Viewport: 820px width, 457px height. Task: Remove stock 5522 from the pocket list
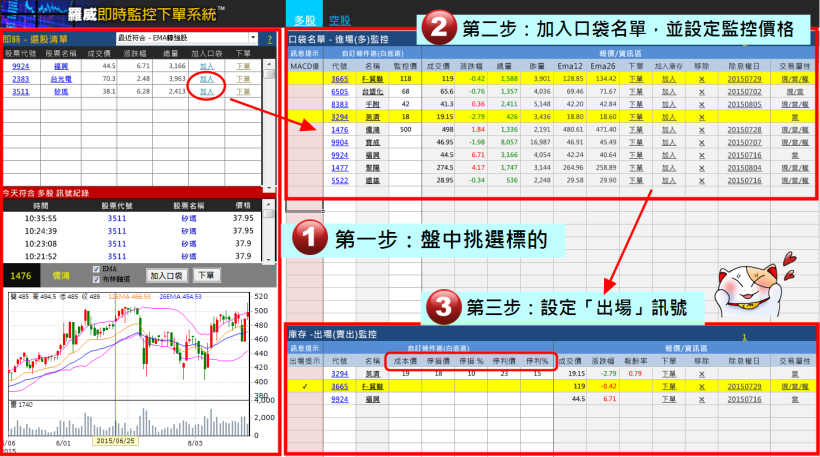coord(701,180)
